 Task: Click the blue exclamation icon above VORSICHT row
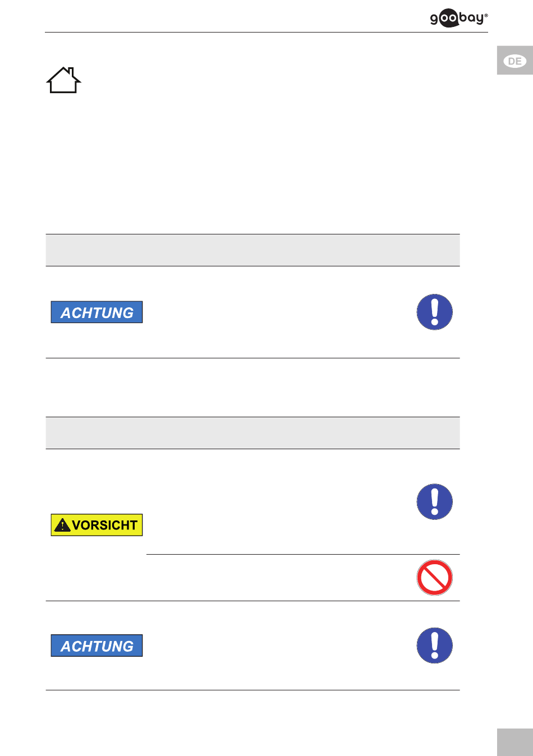[435, 501]
